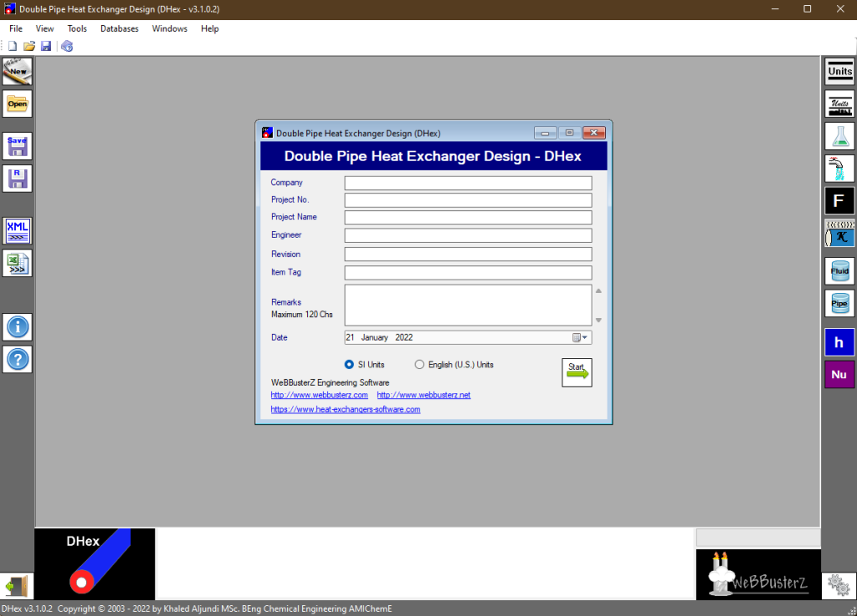This screenshot has width=857, height=616.
Task: Open the Tools menu
Action: tap(77, 28)
